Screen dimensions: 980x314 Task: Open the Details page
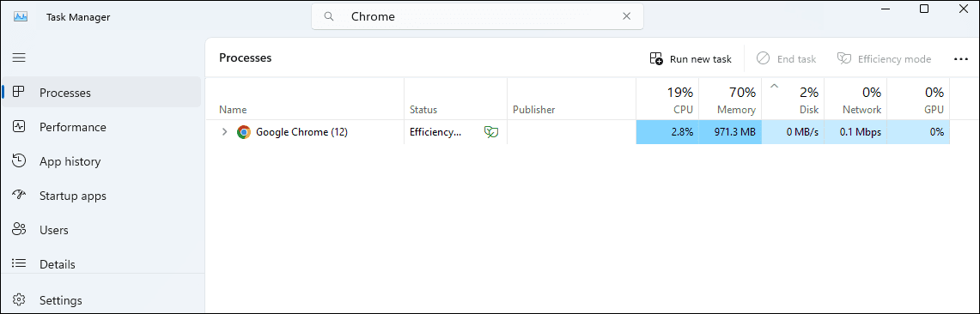(101, 264)
